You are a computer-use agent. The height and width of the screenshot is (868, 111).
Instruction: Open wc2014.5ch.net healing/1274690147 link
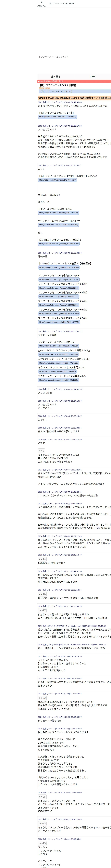tap(59, 244)
